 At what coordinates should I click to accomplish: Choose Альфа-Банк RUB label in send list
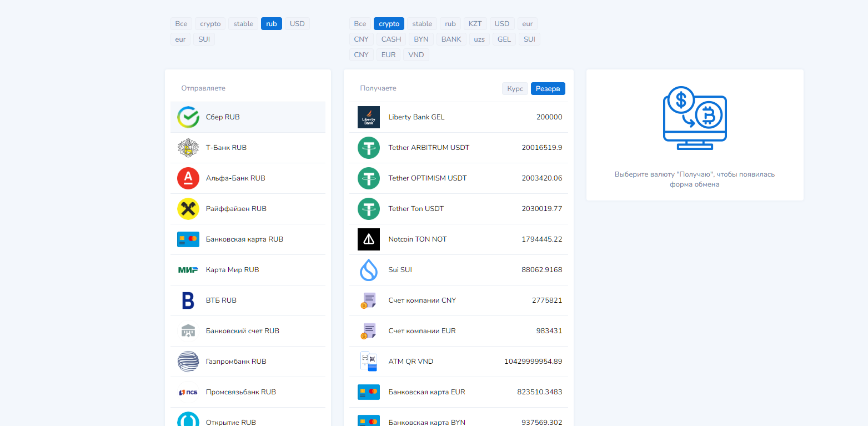[235, 178]
